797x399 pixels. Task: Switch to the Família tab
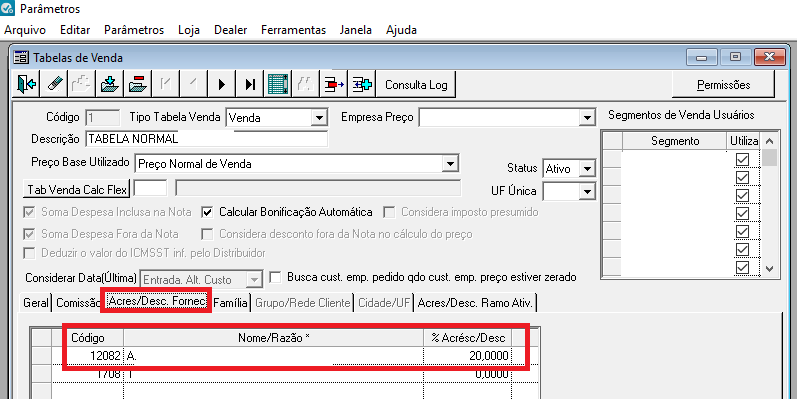(230, 303)
